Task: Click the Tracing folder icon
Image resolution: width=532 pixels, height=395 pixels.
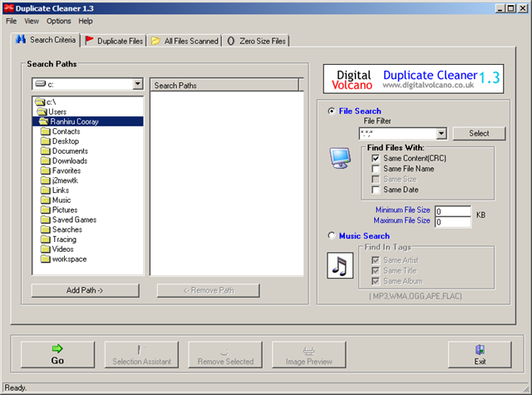Action: (x=45, y=239)
